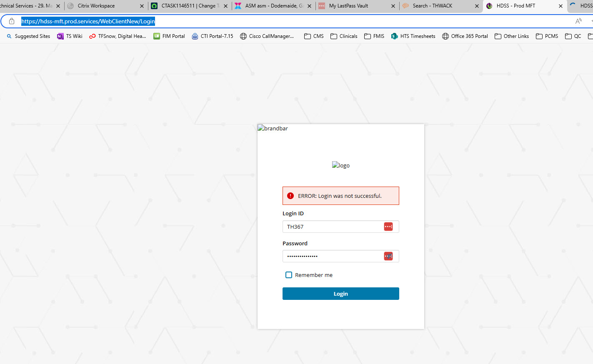Expand the CMS bookmarks folder
Viewport: 593px width, 364px height.
[314, 36]
